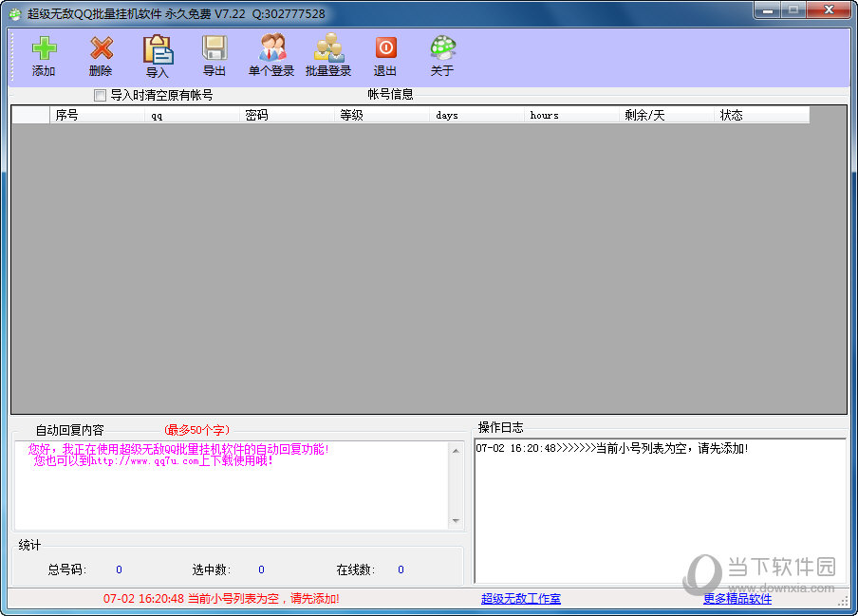
Task: Click the qq column header
Action: [x=192, y=115]
